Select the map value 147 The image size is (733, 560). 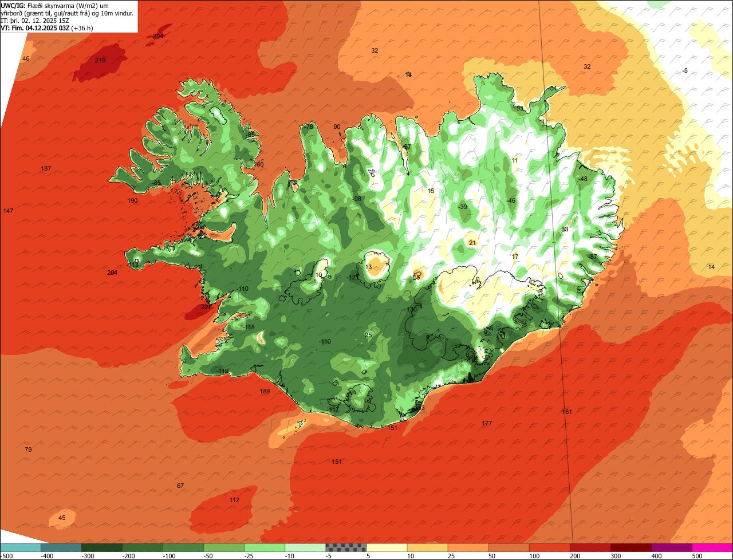[x=8, y=211]
